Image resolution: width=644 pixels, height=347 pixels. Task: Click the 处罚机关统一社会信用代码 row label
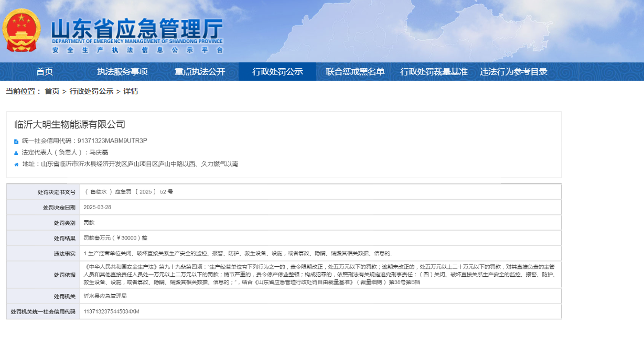point(43,311)
